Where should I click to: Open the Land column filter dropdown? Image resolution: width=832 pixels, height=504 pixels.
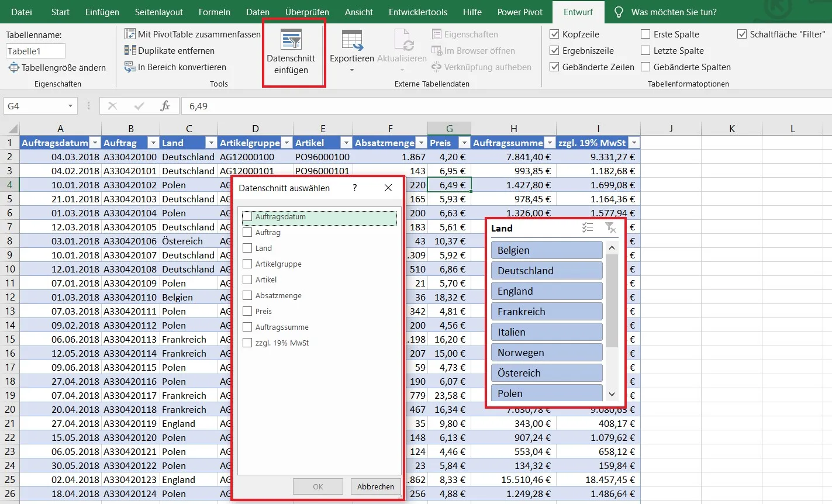[211, 143]
